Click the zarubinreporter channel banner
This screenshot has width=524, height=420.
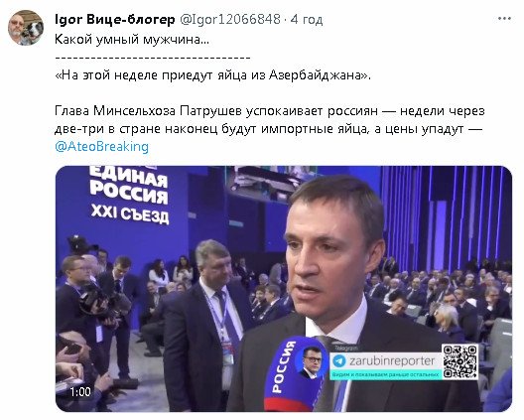tap(386, 362)
